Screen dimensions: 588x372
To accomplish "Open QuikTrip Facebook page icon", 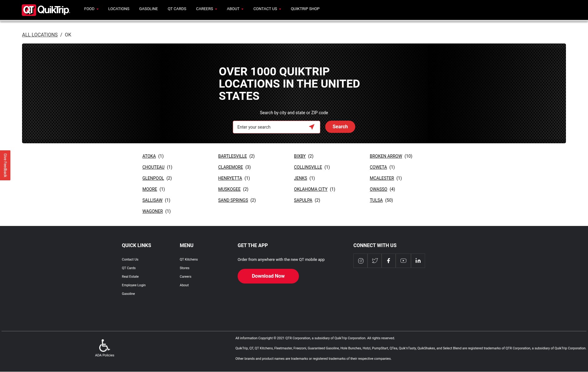I will (x=389, y=261).
